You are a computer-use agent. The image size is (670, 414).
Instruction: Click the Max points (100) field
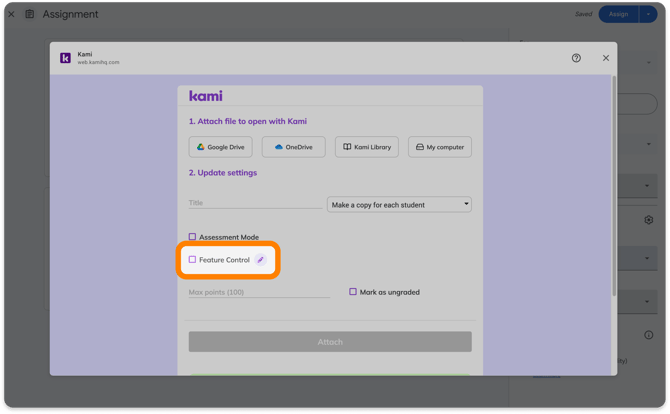259,292
